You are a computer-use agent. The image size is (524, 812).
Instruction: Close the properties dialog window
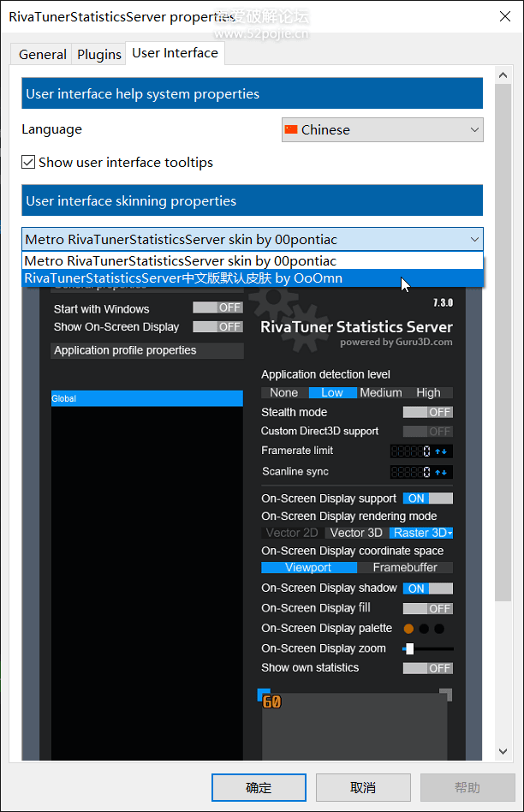(505, 16)
